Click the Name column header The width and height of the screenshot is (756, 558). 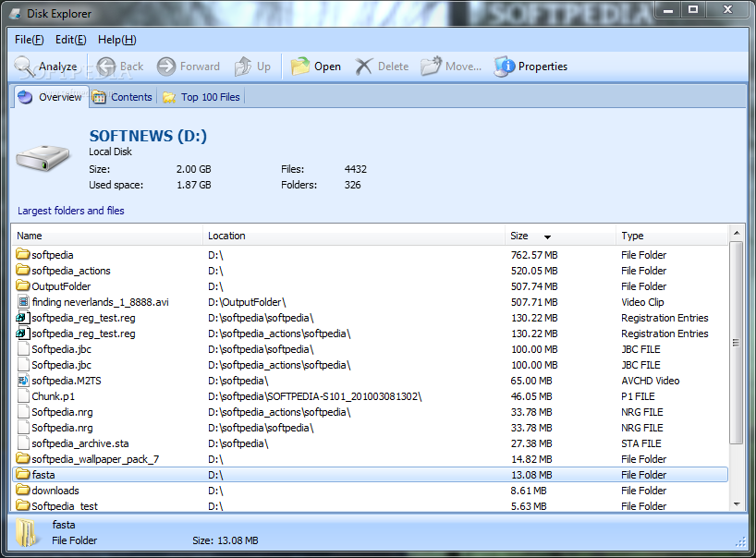click(107, 236)
